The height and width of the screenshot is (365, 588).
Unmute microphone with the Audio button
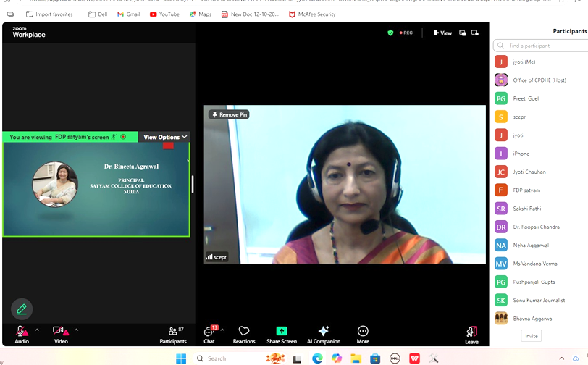pos(22,335)
